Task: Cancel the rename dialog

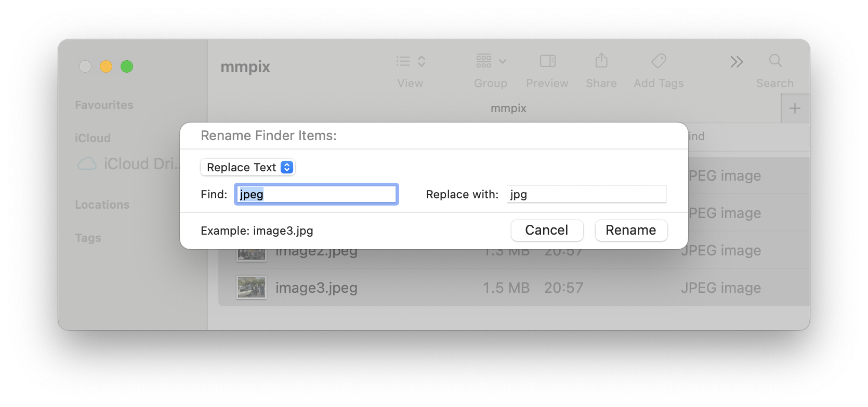Action: pyautogui.click(x=546, y=230)
